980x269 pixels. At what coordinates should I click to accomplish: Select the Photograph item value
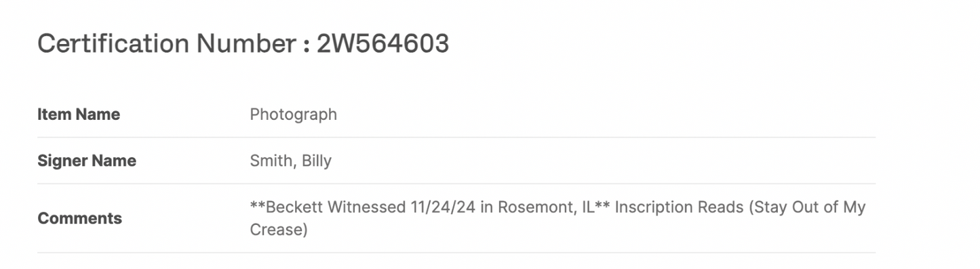point(293,115)
